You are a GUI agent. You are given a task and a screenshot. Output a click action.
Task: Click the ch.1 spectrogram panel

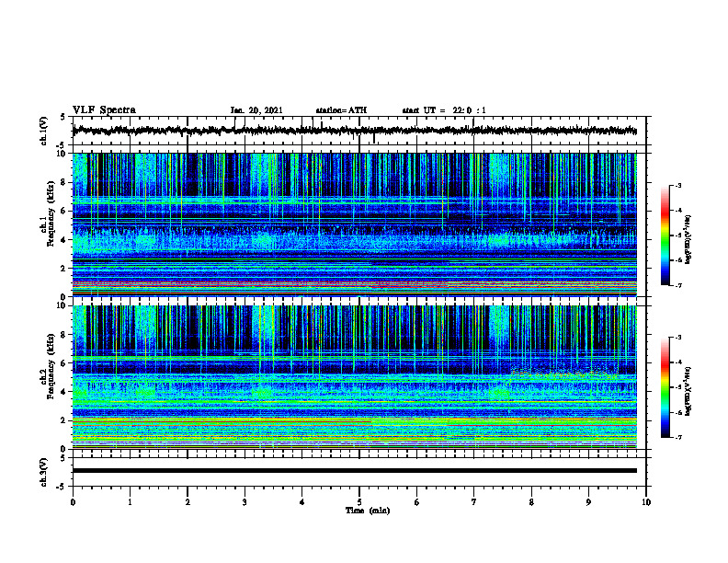click(355, 224)
